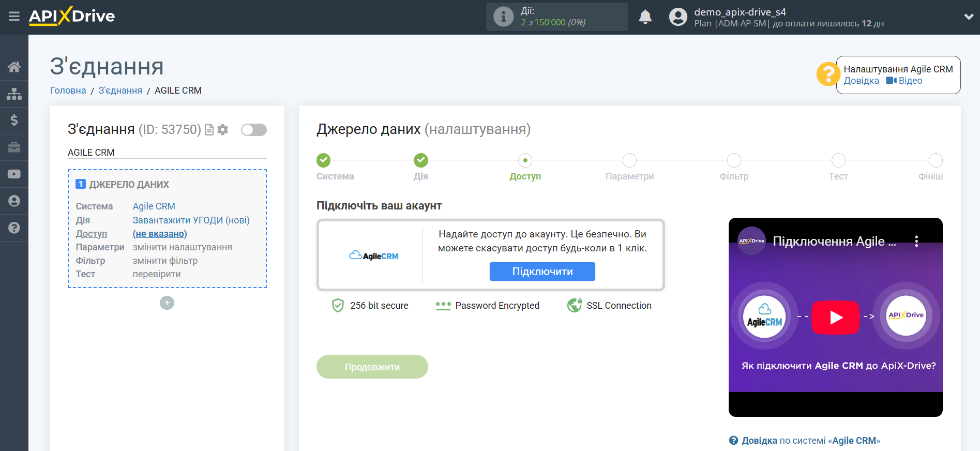This screenshot has height=451, width=980.
Task: Open connection settings gear icon
Action: pyautogui.click(x=223, y=130)
